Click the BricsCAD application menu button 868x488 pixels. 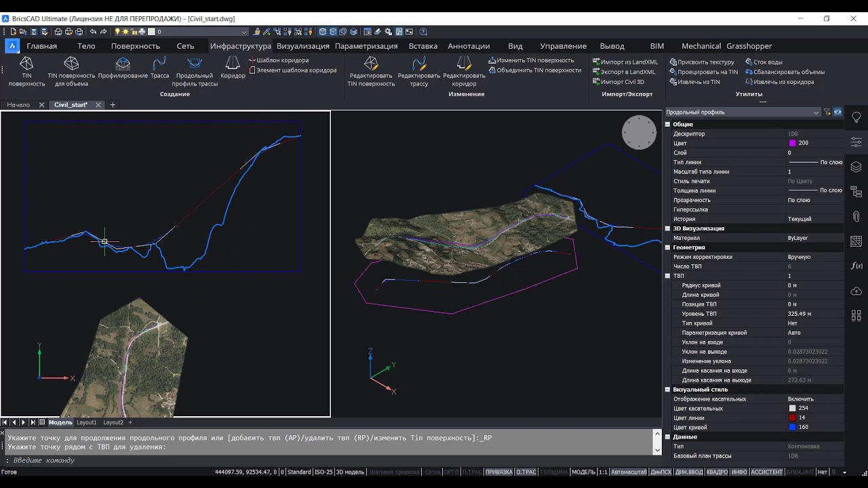pyautogui.click(x=12, y=45)
